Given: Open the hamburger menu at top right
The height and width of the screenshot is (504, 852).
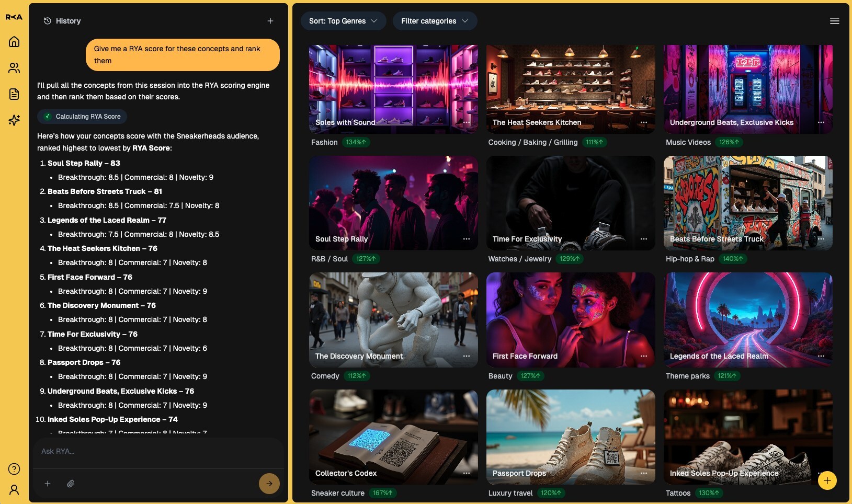Looking at the screenshot, I should (834, 21).
